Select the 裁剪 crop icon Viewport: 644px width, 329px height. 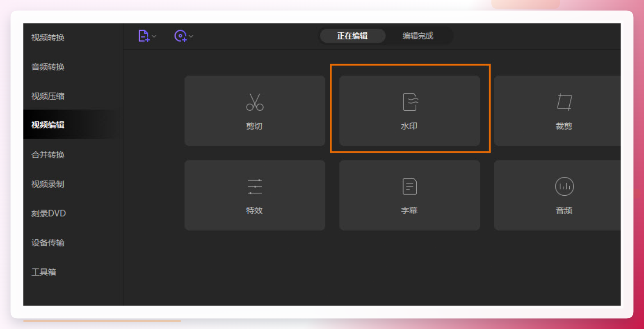pos(564,102)
